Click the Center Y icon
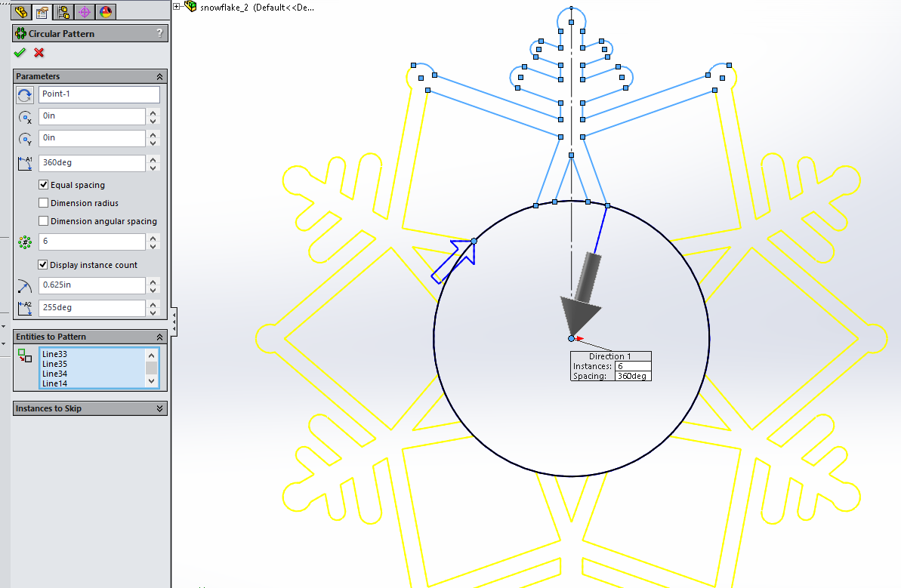The height and width of the screenshot is (588, 901). pos(25,139)
